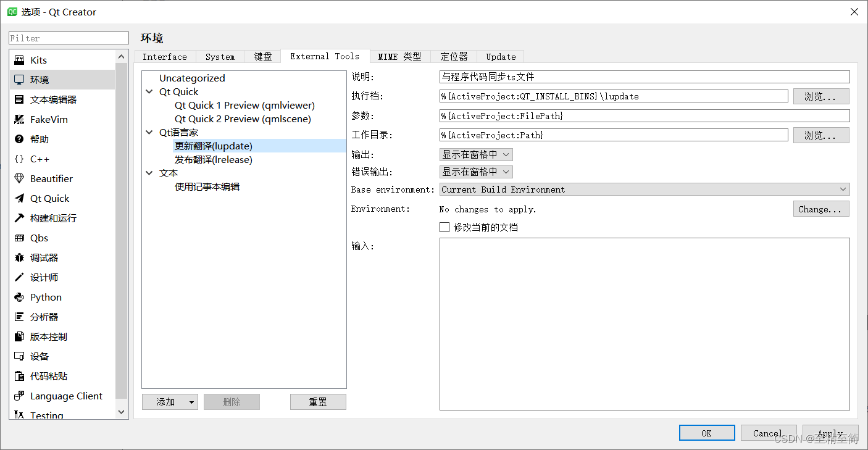Image resolution: width=868 pixels, height=450 pixels.
Task: Click inside the Filter search field
Action: click(x=68, y=38)
